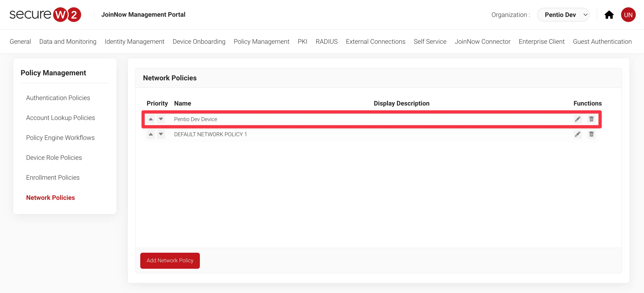This screenshot has height=293, width=644.
Task: Click the SecureW2 logo
Action: (x=45, y=14)
